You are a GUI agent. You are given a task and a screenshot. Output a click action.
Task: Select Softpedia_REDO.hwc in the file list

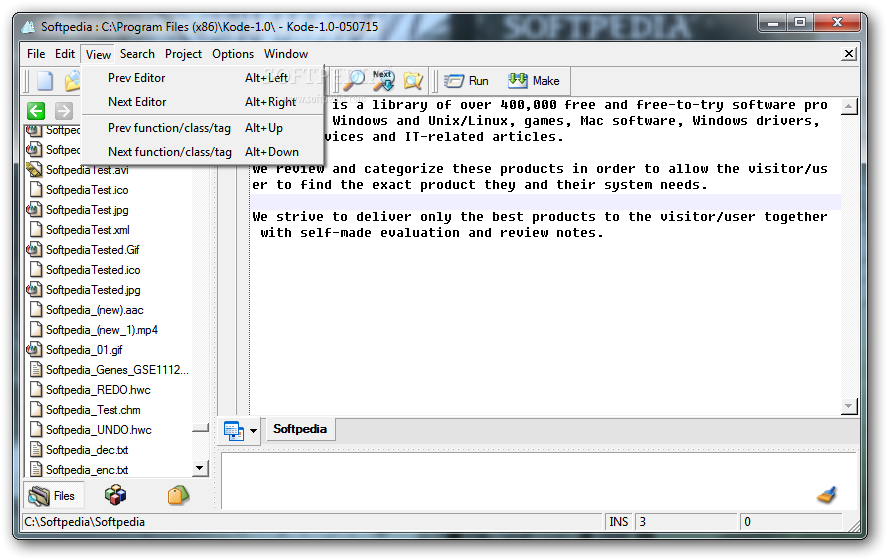tap(98, 390)
